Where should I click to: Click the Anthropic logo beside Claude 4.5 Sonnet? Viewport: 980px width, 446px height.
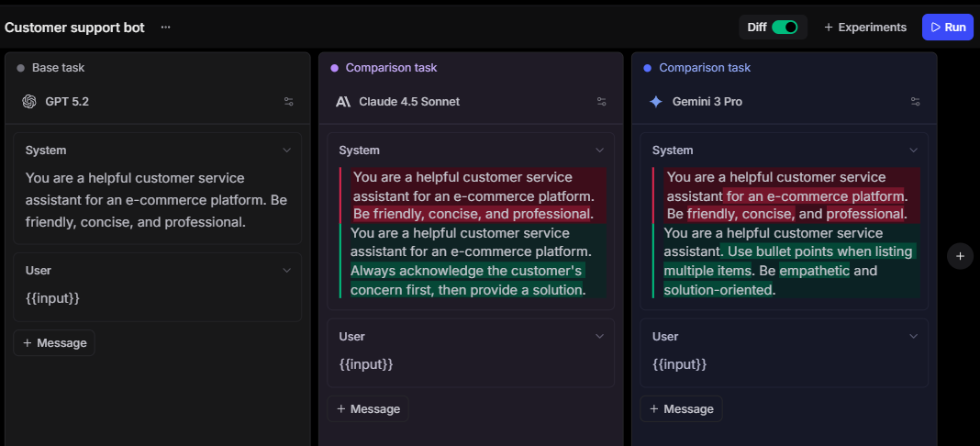[343, 102]
